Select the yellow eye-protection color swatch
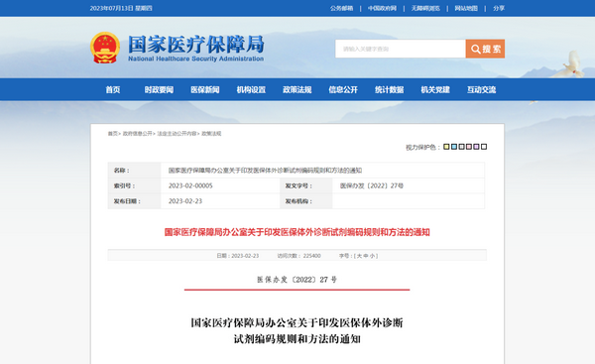Screen dimensions: 595x364 [446, 147]
